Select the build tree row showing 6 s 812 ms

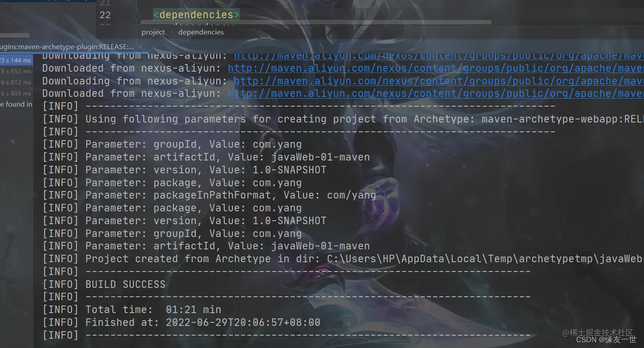16,82
